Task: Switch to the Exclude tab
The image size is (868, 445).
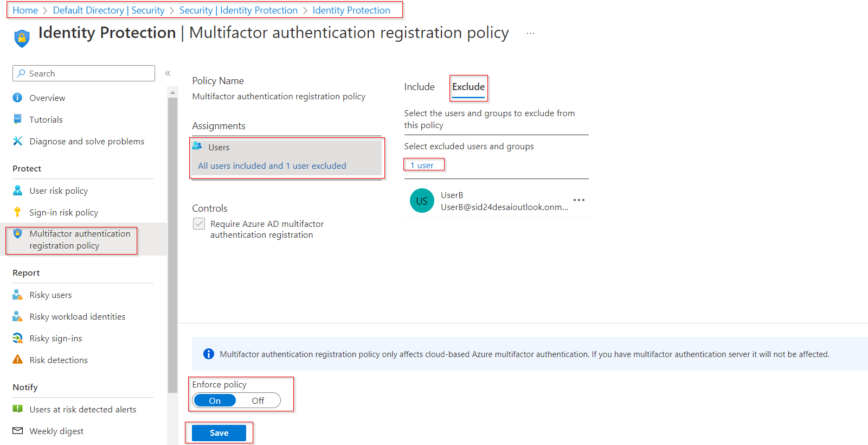Action: (468, 87)
